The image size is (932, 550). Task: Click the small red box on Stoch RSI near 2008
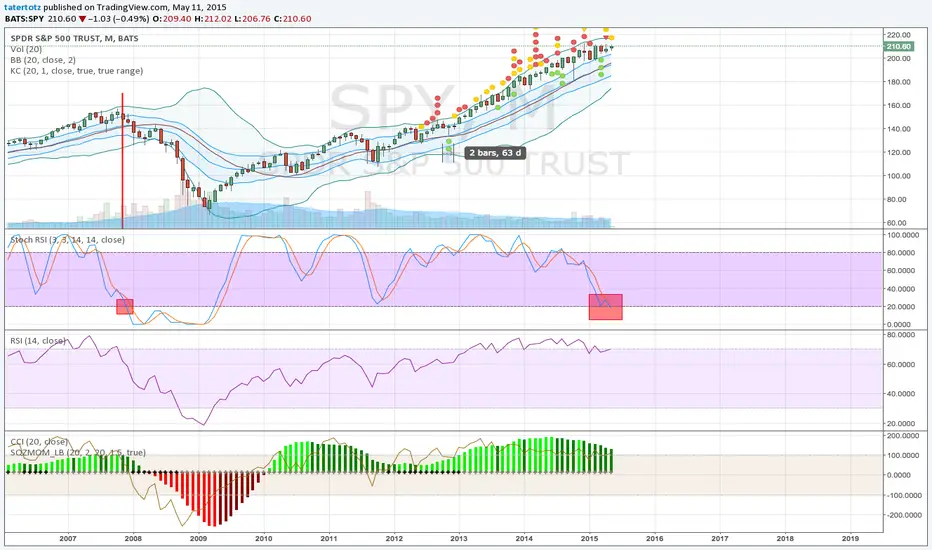125,306
